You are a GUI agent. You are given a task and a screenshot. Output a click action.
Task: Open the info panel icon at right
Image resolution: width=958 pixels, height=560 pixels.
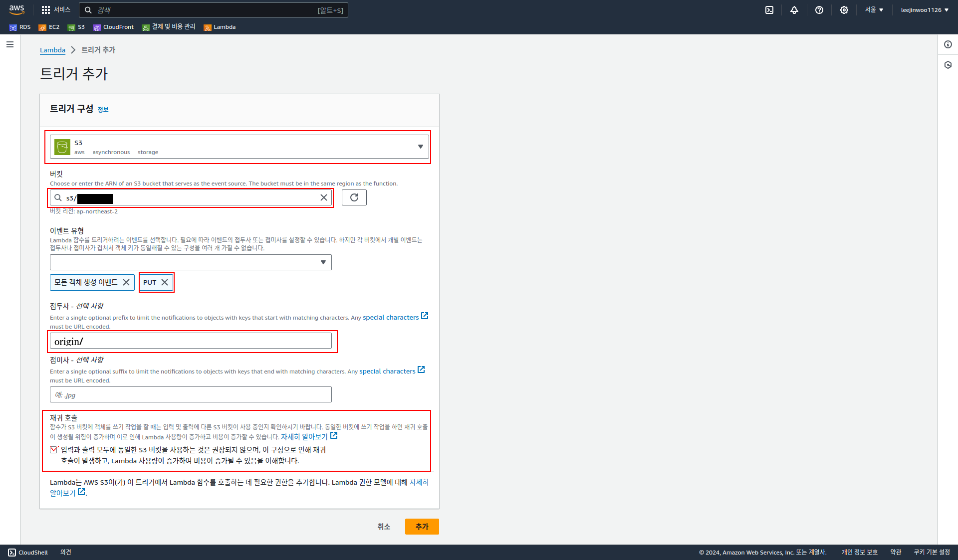[948, 44]
